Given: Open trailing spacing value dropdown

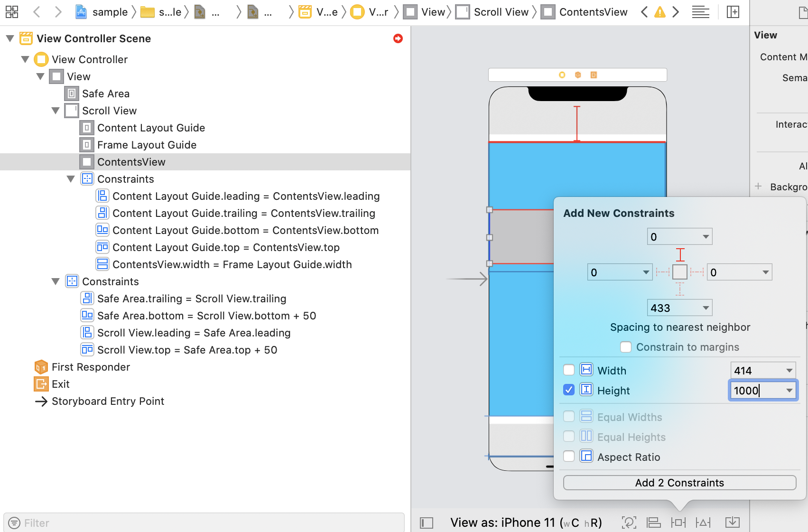Looking at the screenshot, I should point(766,272).
